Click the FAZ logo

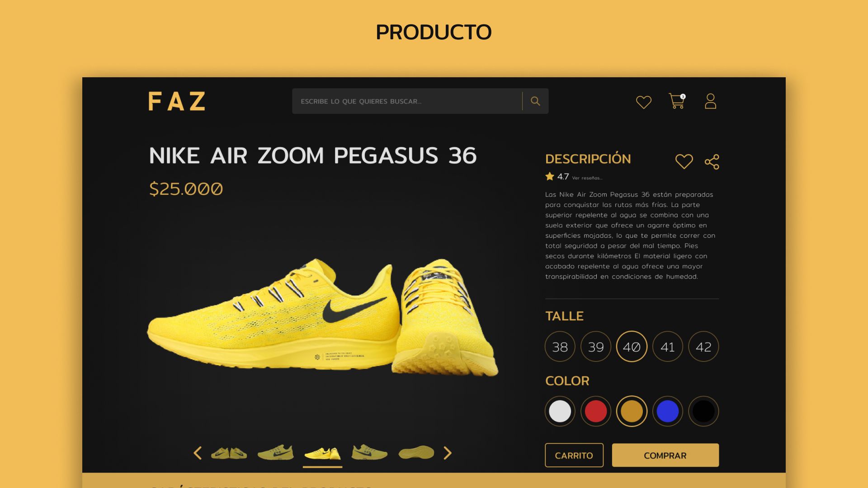coord(177,101)
